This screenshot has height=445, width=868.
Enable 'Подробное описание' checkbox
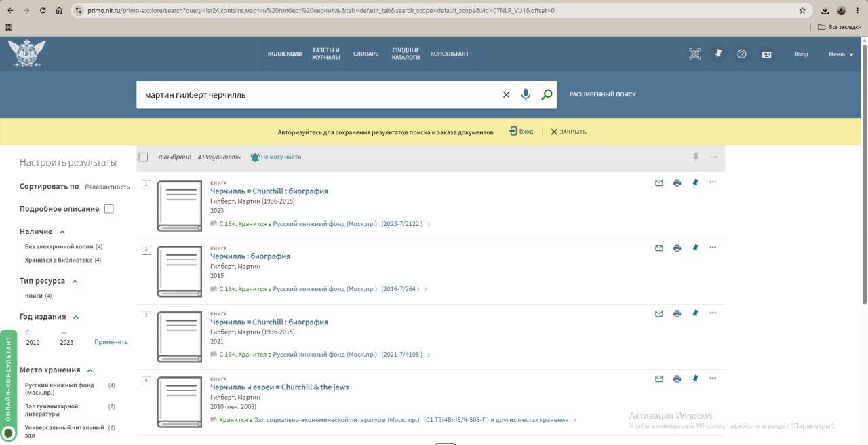coord(108,209)
